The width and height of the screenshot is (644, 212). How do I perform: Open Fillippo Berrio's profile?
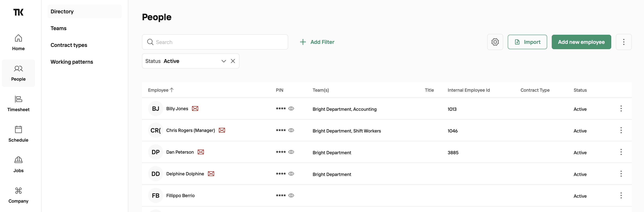180,195
